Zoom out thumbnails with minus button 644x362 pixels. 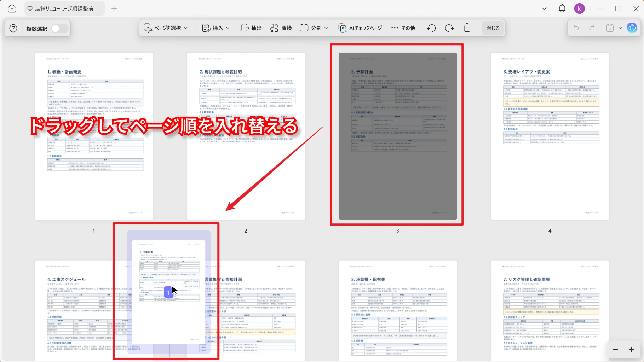[615, 349]
